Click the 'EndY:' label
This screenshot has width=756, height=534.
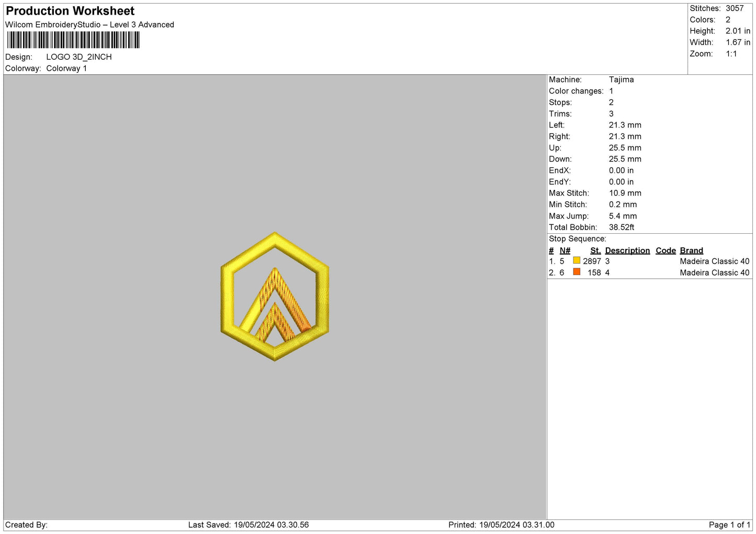pyautogui.click(x=559, y=182)
